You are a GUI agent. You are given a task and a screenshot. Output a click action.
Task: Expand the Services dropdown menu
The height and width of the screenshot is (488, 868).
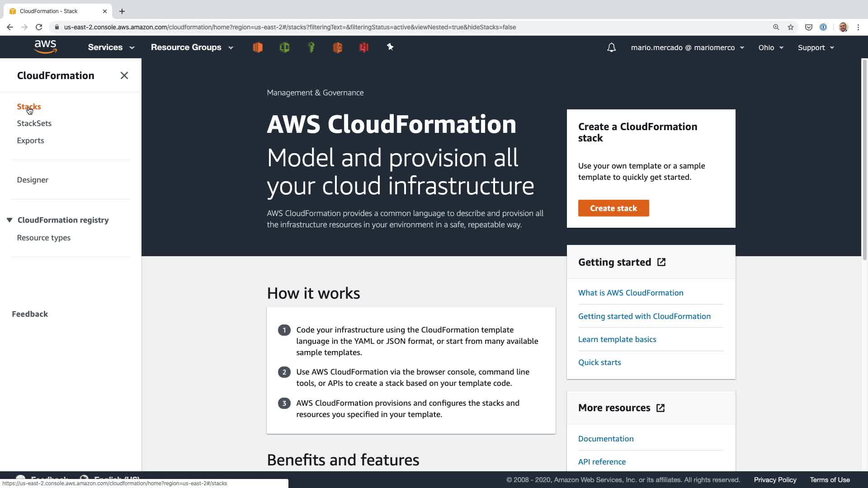point(111,47)
